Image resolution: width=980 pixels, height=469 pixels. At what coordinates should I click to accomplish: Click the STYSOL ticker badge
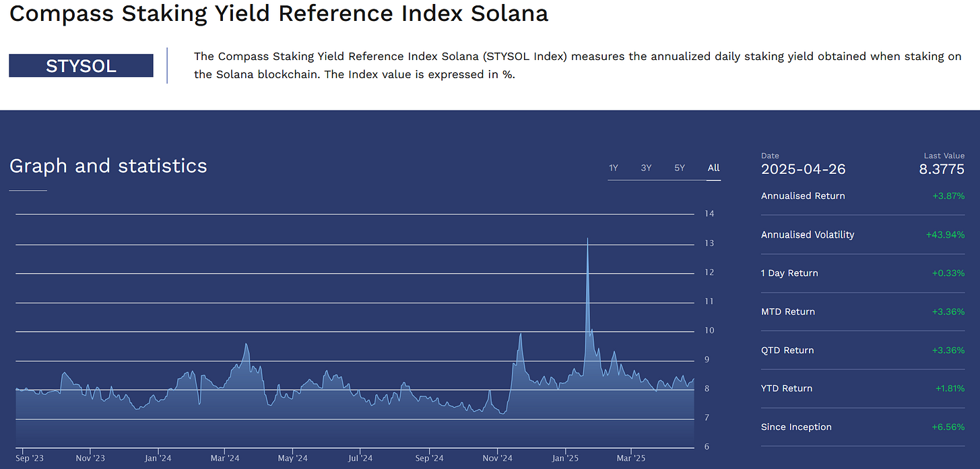coord(81,66)
